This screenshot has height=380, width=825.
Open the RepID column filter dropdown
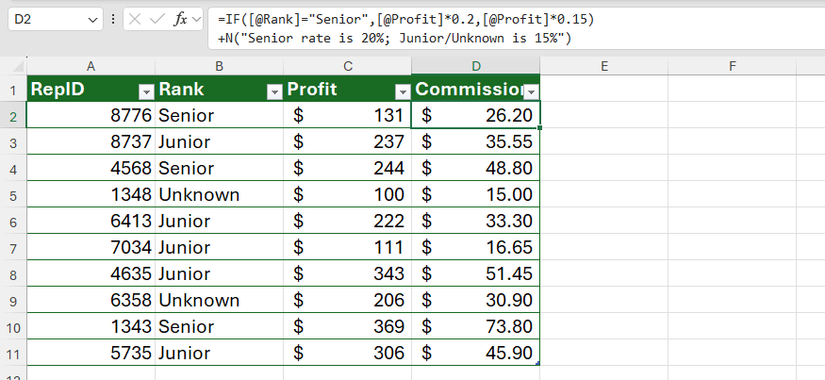pos(146,92)
